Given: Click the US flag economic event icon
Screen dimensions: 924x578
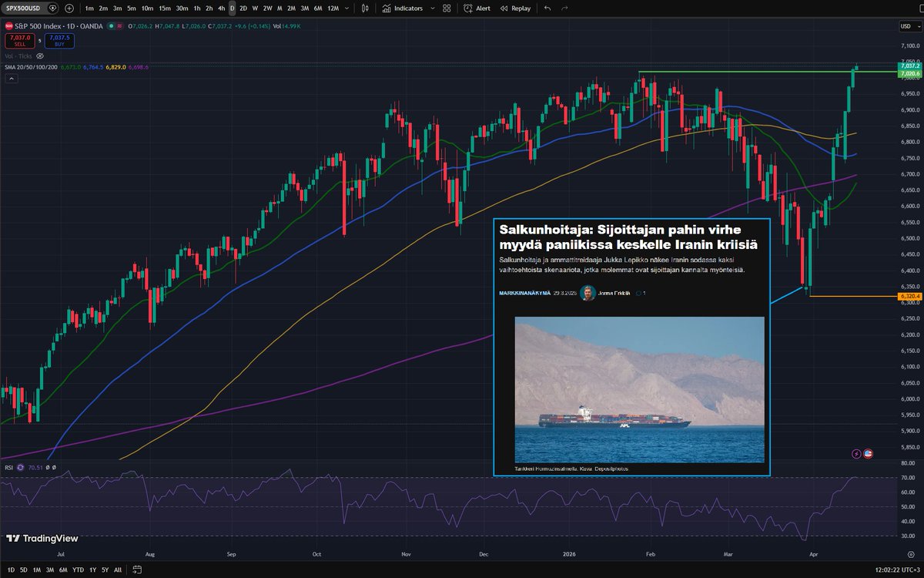Looking at the screenshot, I should 868,453.
